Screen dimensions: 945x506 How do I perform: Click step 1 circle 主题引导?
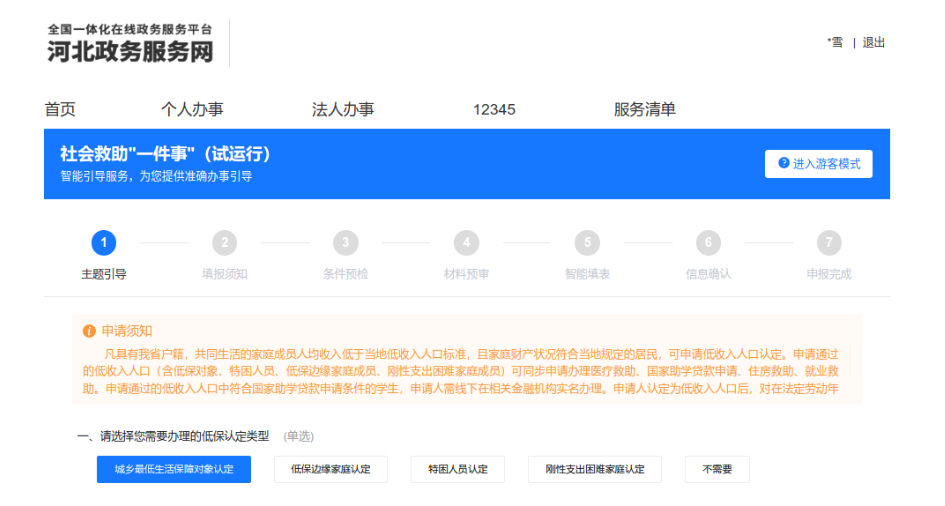tap(103, 243)
